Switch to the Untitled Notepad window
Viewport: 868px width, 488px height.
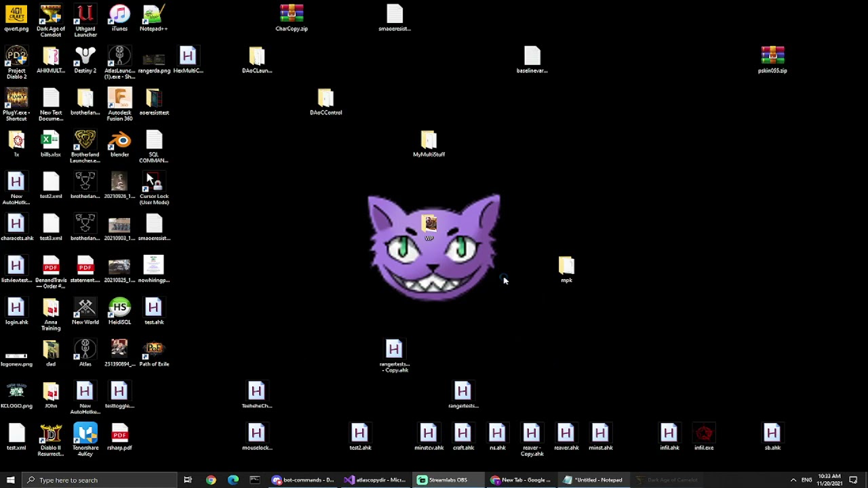pos(595,480)
